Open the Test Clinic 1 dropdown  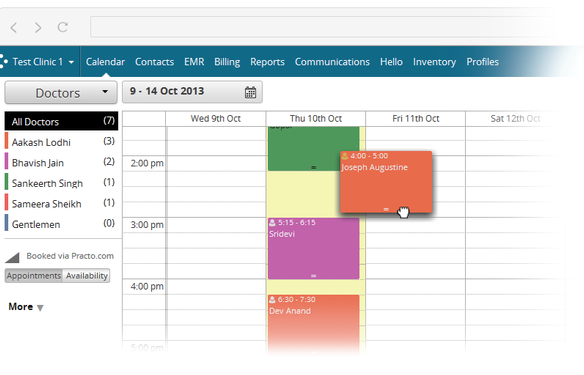43,62
